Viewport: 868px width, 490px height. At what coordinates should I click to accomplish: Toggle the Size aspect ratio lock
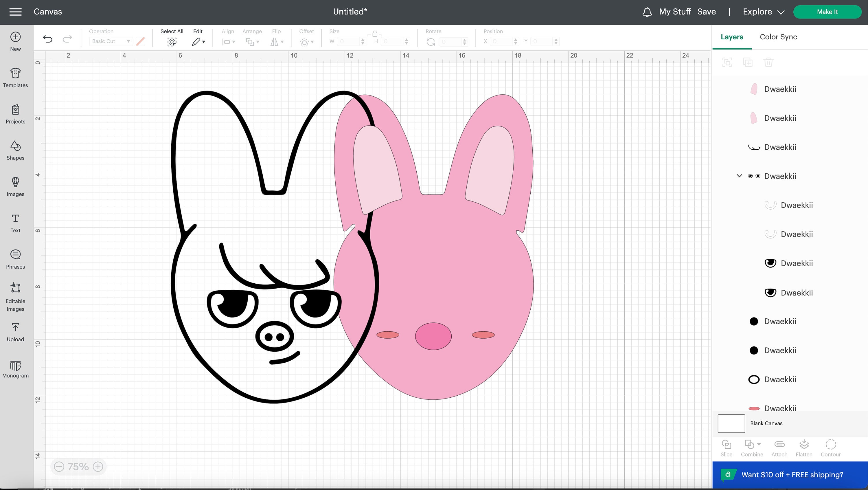coord(375,34)
